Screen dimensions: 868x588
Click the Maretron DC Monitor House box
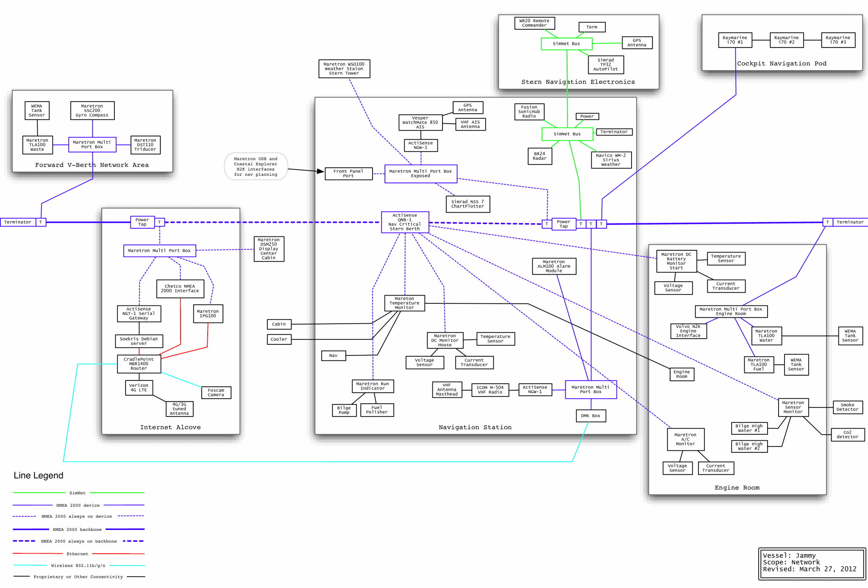[445, 341]
